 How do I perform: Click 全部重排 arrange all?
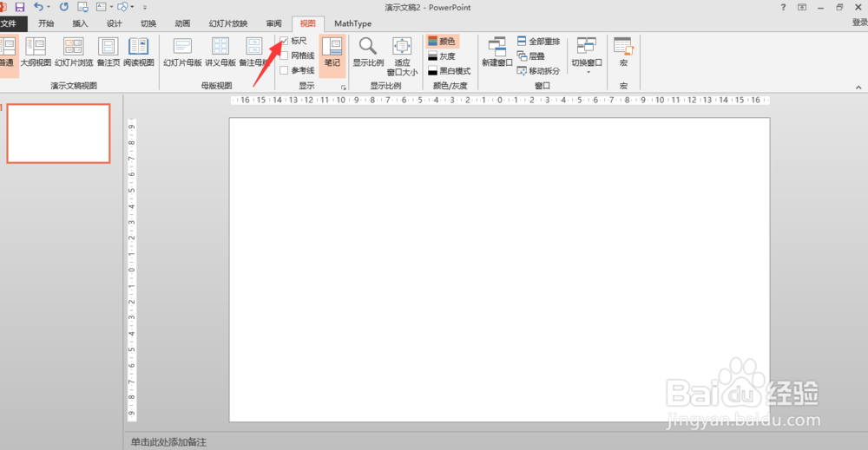pyautogui.click(x=539, y=42)
